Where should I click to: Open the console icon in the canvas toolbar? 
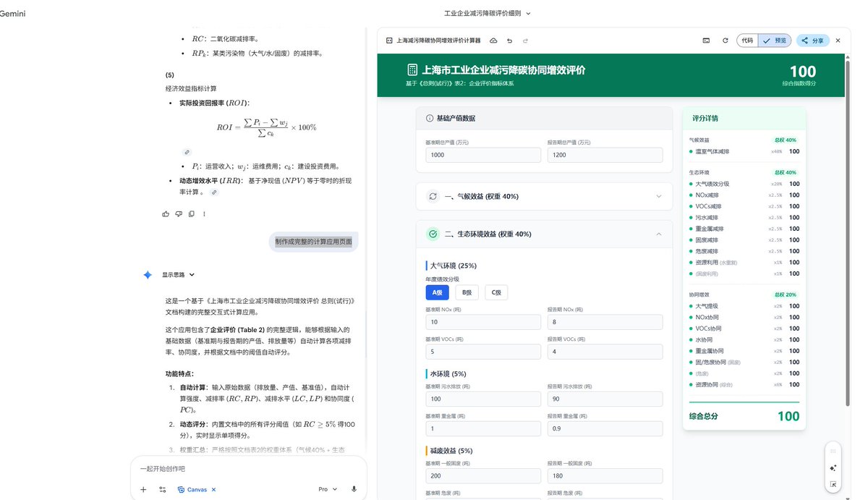(706, 41)
